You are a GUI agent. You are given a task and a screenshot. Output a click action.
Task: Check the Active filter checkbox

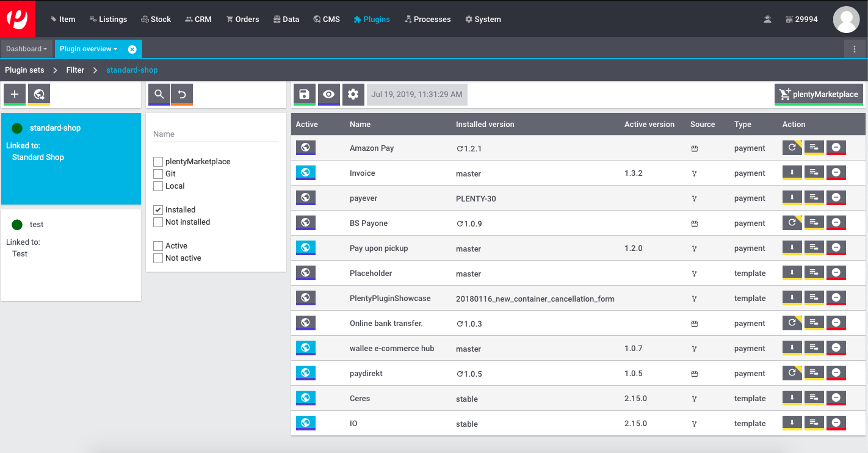tap(158, 246)
